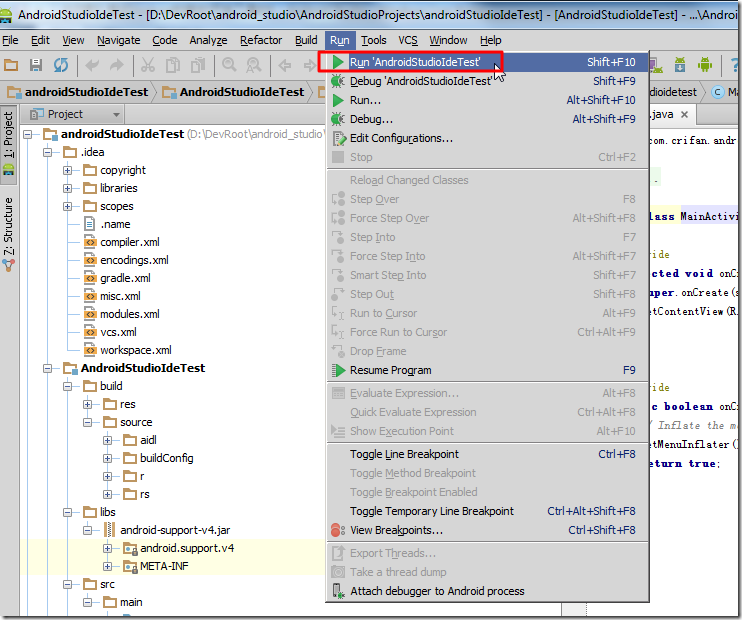This screenshot has width=742, height=620.
Task: Click the Replace magnifier toolbar icon
Action: point(254,65)
